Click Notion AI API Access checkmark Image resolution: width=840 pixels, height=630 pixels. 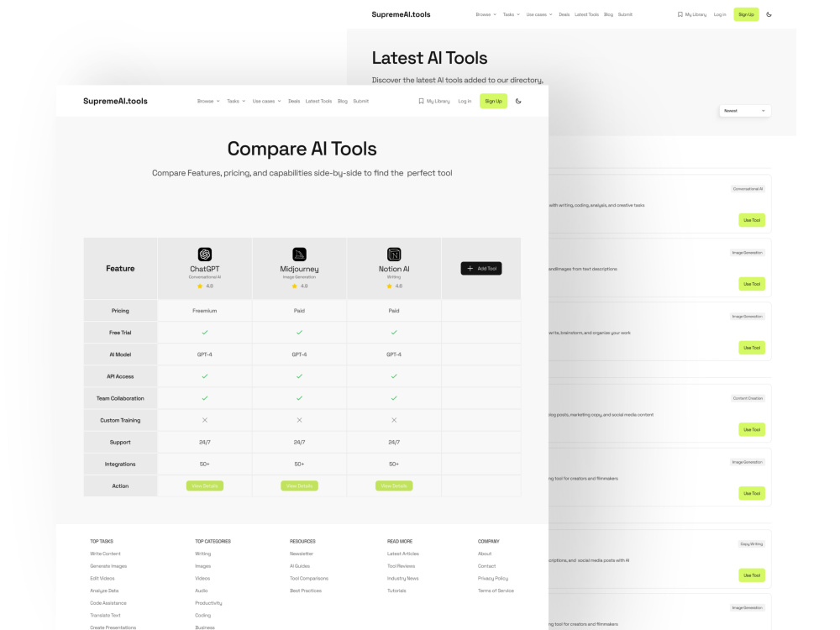[394, 376]
